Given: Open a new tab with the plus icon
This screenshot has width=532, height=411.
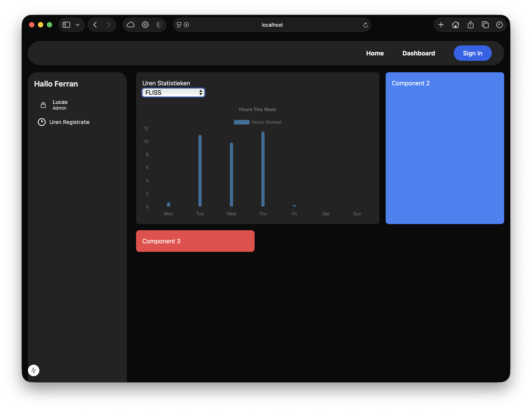Looking at the screenshot, I should [x=441, y=25].
